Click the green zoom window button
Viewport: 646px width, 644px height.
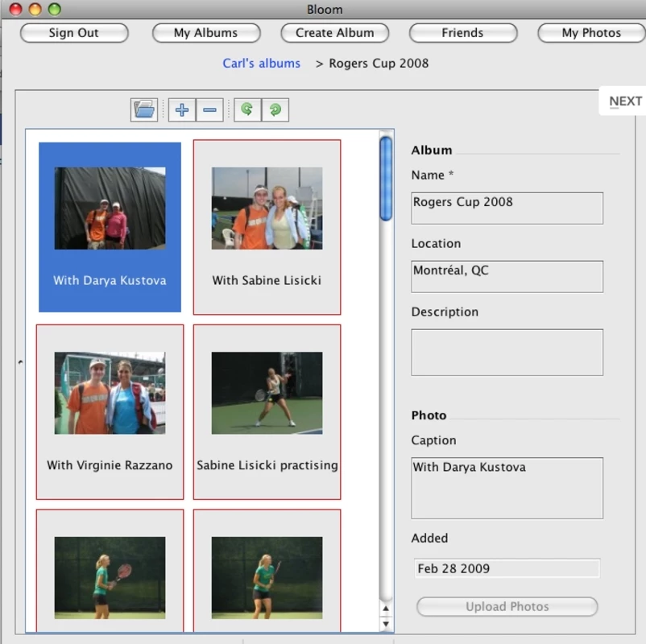55,9
